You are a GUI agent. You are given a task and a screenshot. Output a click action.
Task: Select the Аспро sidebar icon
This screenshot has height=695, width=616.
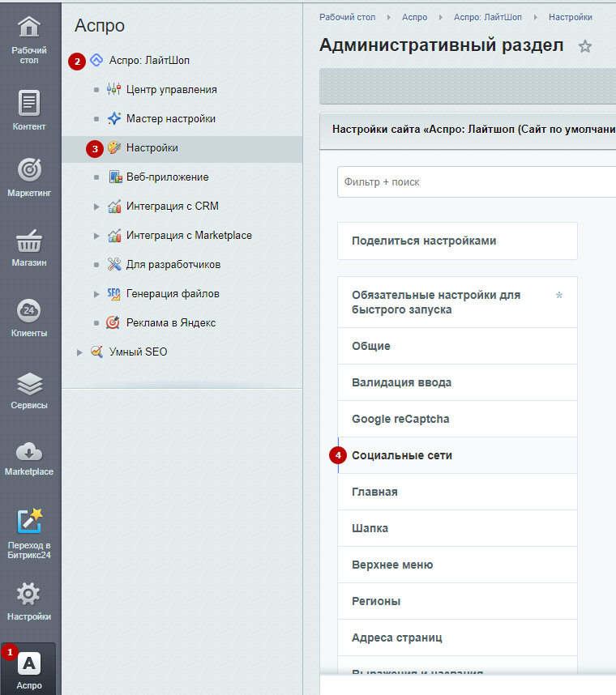(x=29, y=663)
